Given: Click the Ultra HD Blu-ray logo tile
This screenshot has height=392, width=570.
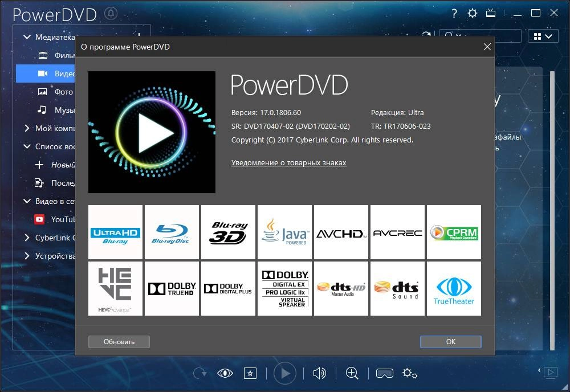Looking at the screenshot, I should tap(115, 232).
